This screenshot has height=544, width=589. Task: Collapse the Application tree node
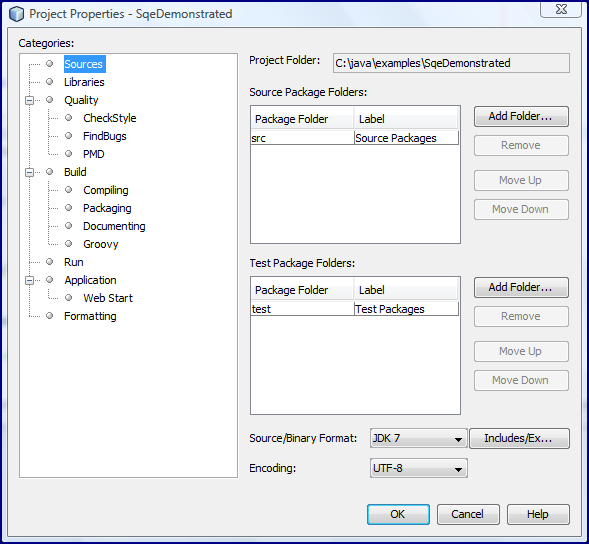tap(29, 281)
